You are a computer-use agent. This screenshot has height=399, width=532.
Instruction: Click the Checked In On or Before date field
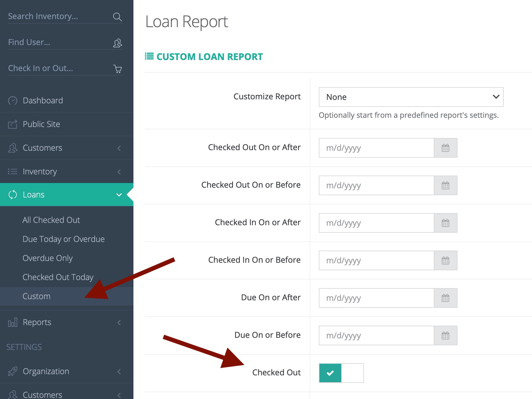click(x=376, y=260)
